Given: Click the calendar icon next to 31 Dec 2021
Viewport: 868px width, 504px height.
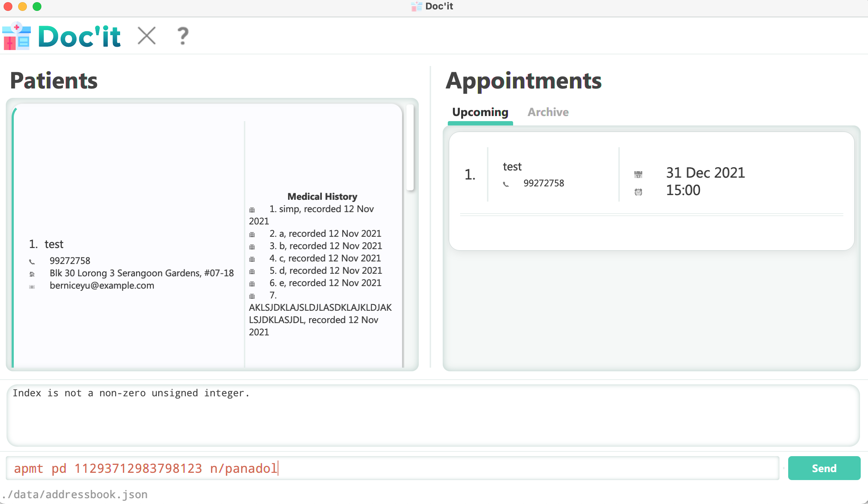Looking at the screenshot, I should [638, 174].
